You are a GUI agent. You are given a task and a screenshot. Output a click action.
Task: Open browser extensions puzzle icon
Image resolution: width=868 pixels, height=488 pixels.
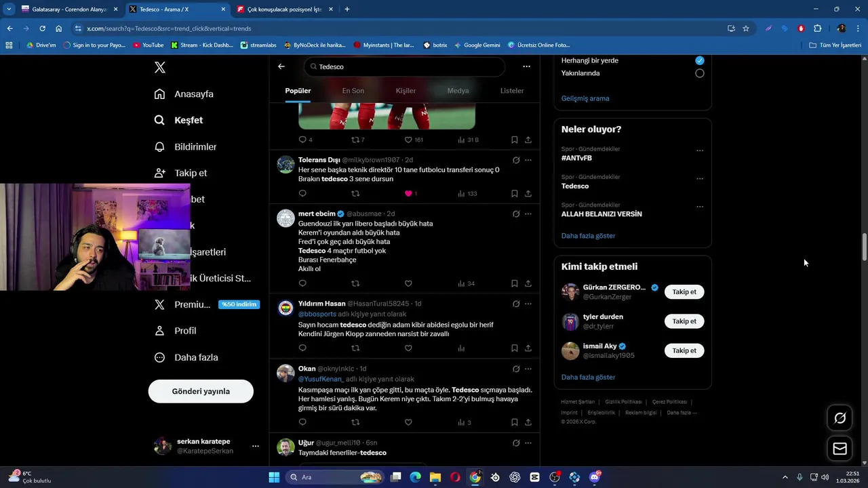817,28
